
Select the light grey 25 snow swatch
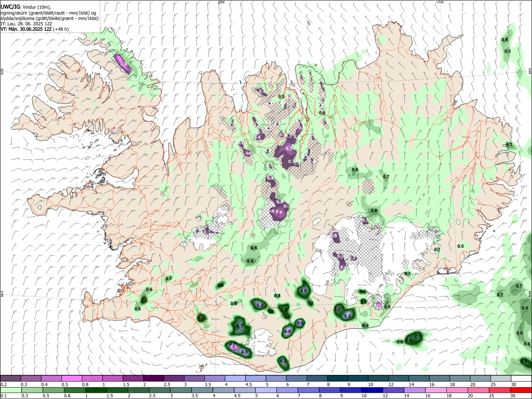point(501,378)
